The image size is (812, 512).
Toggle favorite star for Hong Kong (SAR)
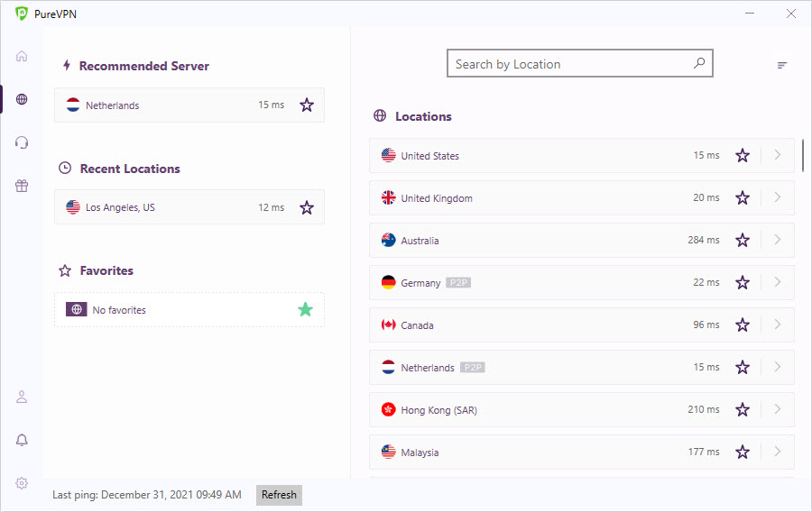743,409
